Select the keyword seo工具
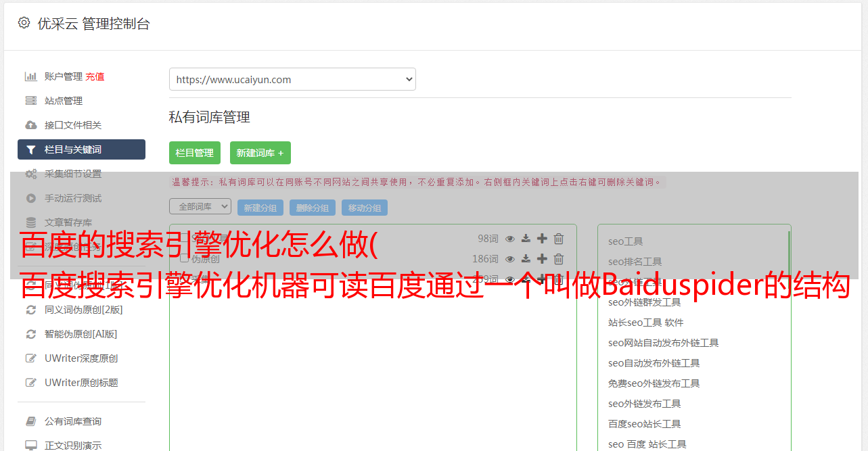The image size is (868, 451). [x=625, y=241]
